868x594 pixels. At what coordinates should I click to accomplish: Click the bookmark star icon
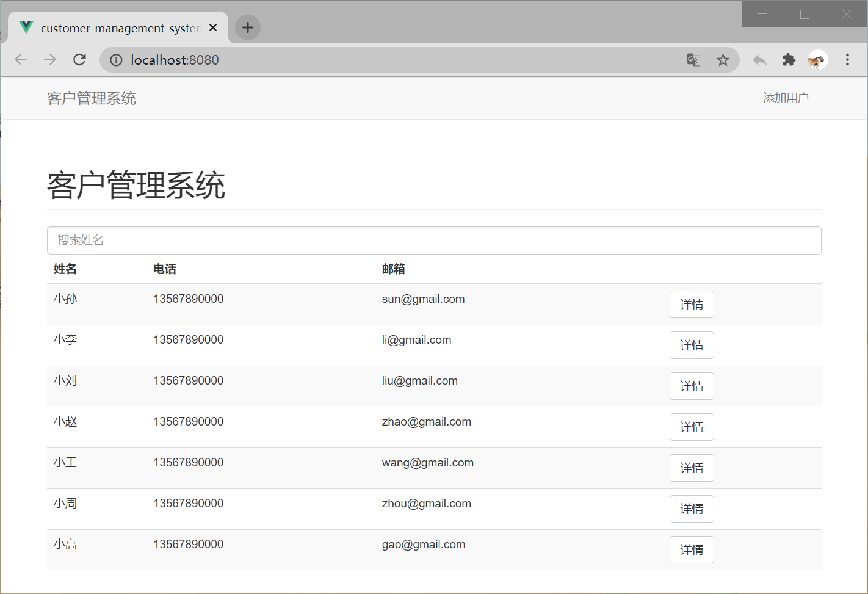tap(723, 59)
